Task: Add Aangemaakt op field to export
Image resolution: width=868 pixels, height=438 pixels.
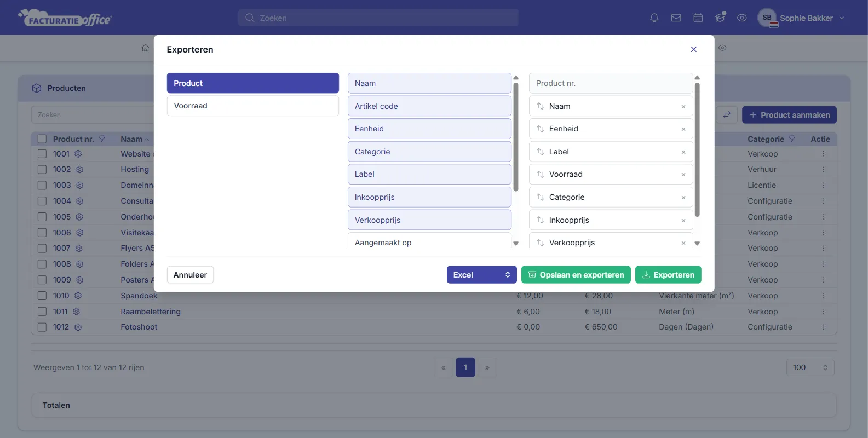Action: point(429,241)
